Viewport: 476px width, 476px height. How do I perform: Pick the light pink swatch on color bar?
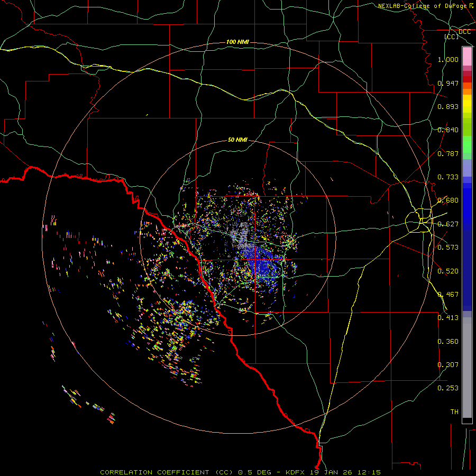click(x=467, y=56)
